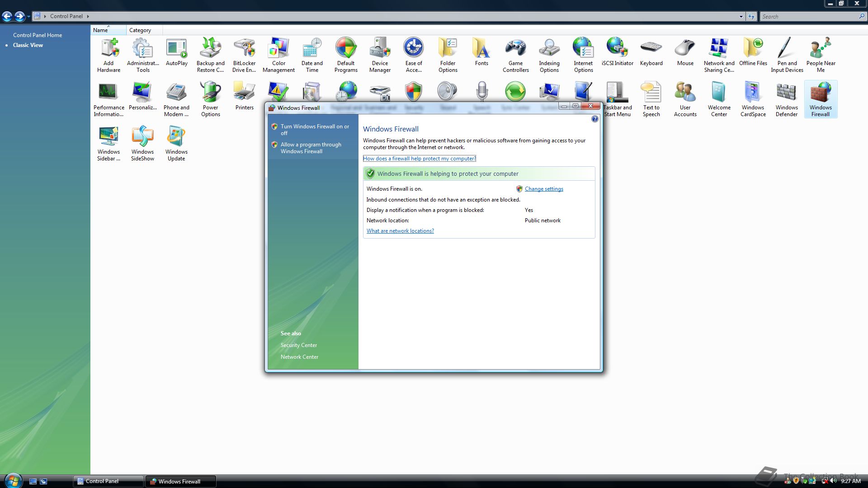Screen dimensions: 868x488
Task: Click the taskbar clock showing 9:27 AM
Action: pos(851,481)
